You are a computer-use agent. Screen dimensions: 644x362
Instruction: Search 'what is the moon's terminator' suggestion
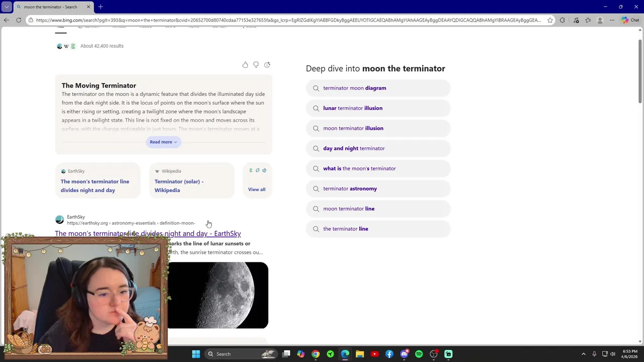coord(378,168)
